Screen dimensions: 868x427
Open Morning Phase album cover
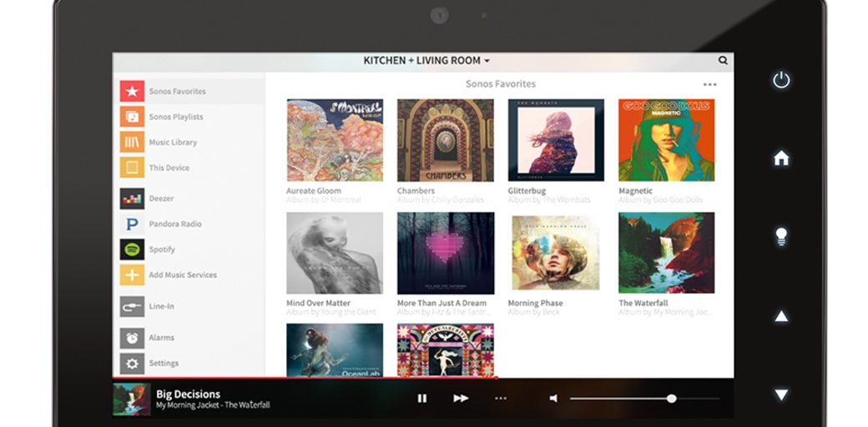[556, 253]
